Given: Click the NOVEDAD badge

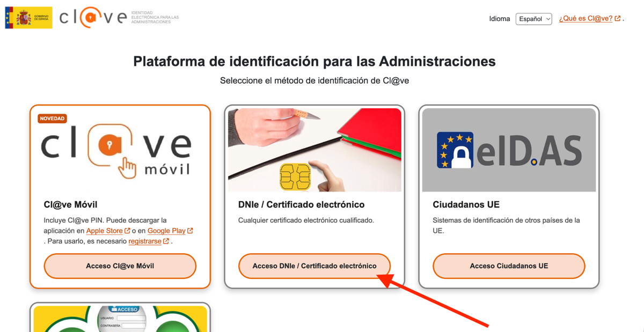Looking at the screenshot, I should coord(52,119).
